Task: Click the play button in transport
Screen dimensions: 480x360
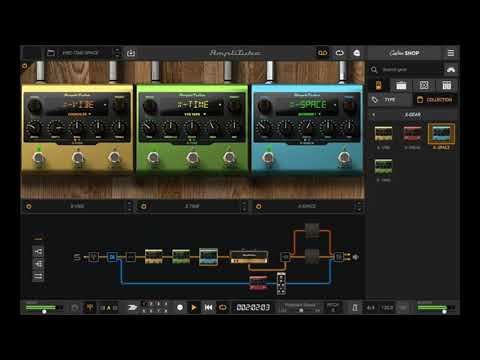Action: 194,307
